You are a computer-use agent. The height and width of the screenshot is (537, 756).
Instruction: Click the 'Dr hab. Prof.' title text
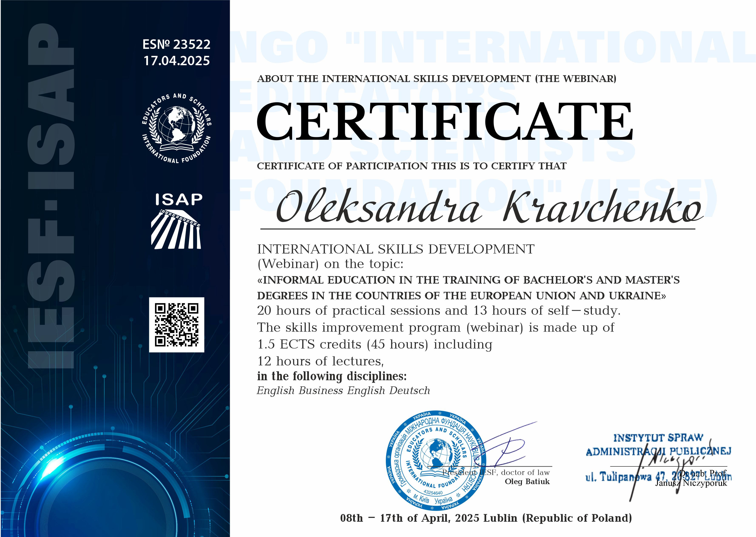(703, 473)
